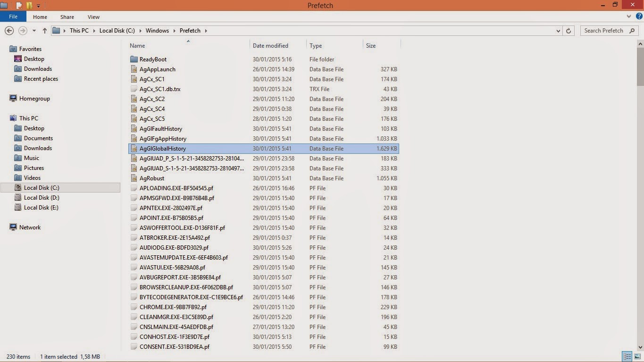Switch to the Share ribbon tab
This screenshot has width=644, height=362.
pyautogui.click(x=67, y=17)
